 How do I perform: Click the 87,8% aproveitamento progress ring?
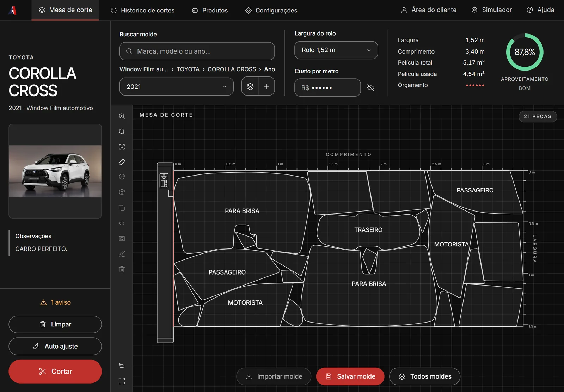tap(525, 52)
